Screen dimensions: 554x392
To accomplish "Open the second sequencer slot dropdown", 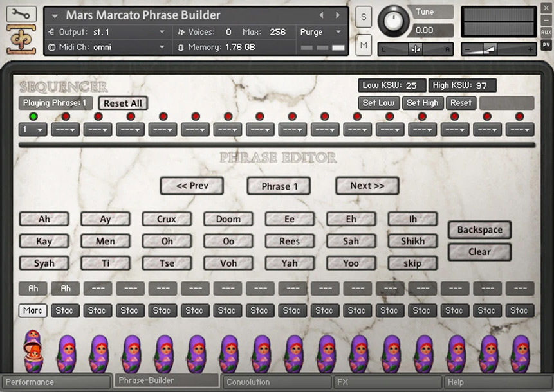I will 65,130.
